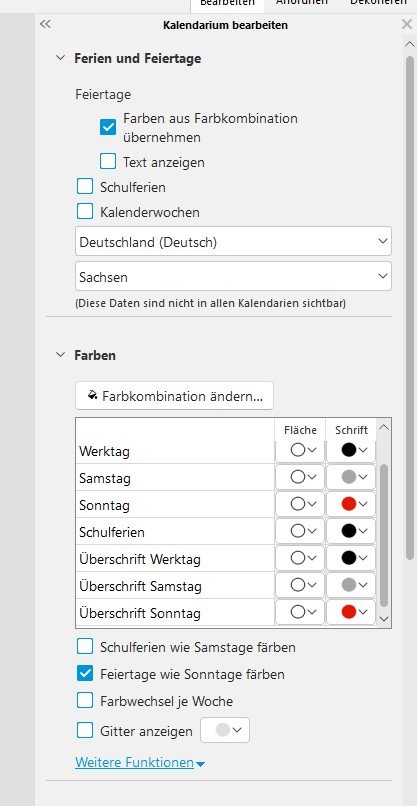Viewport: 417px width, 806px height.
Task: Click paint bucket icon on Farbkombination button
Action: click(x=93, y=395)
